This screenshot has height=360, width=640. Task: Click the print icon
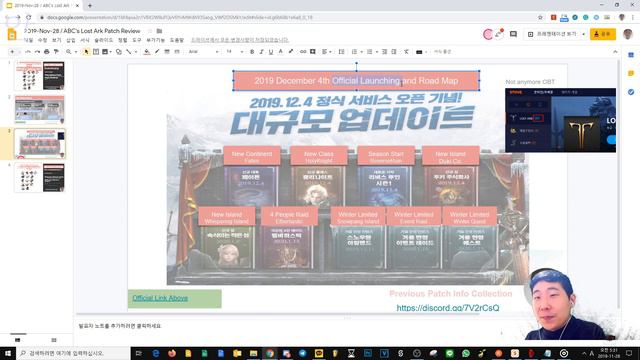(x=47, y=52)
